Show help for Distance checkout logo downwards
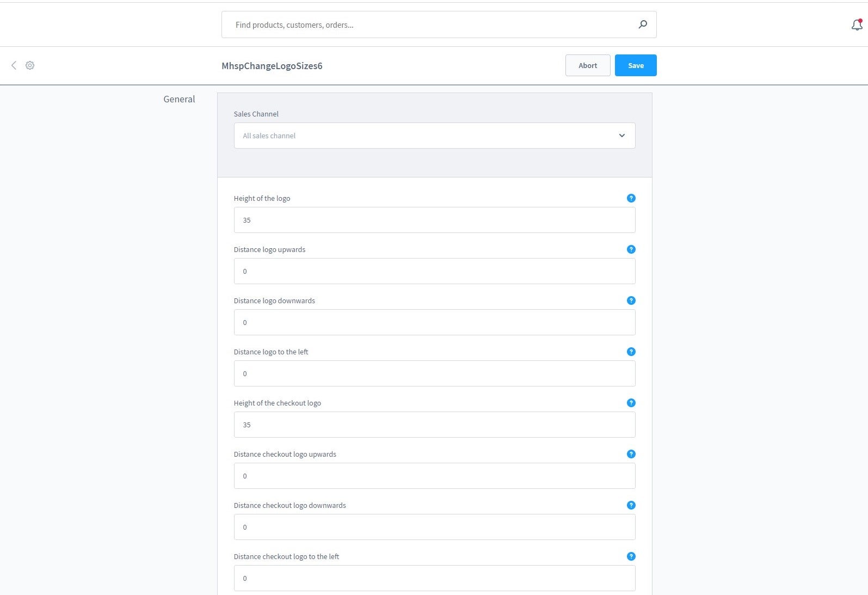868x595 pixels. [631, 505]
